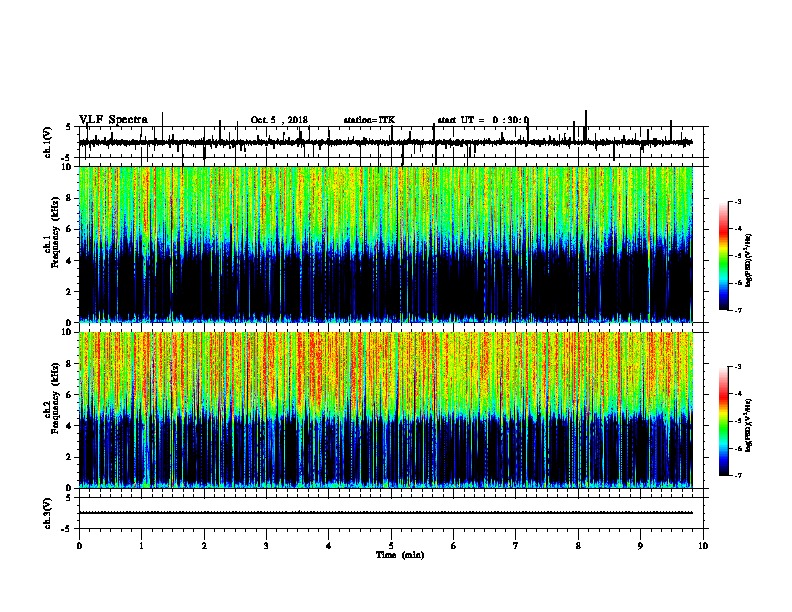Viewport: 792px width, 612px height.
Task: Click the "-7" label on ch.2 color scale
Action: click(738, 476)
